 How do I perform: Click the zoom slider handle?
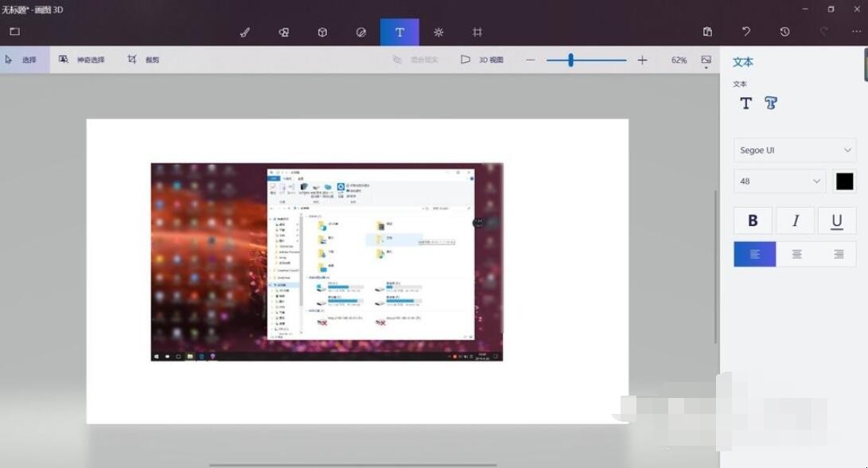[x=570, y=60]
